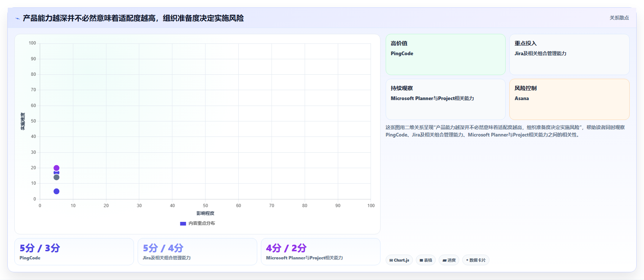Click the Chart.js tag
This screenshot has height=280, width=644.
coord(399,260)
